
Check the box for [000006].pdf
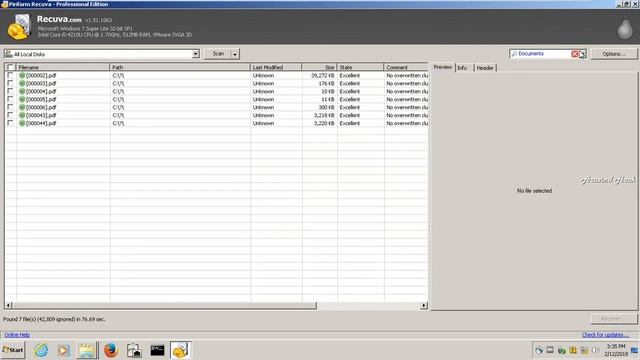click(10, 107)
